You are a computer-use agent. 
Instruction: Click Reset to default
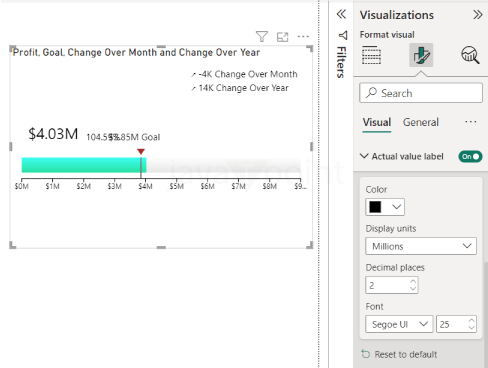click(x=405, y=354)
